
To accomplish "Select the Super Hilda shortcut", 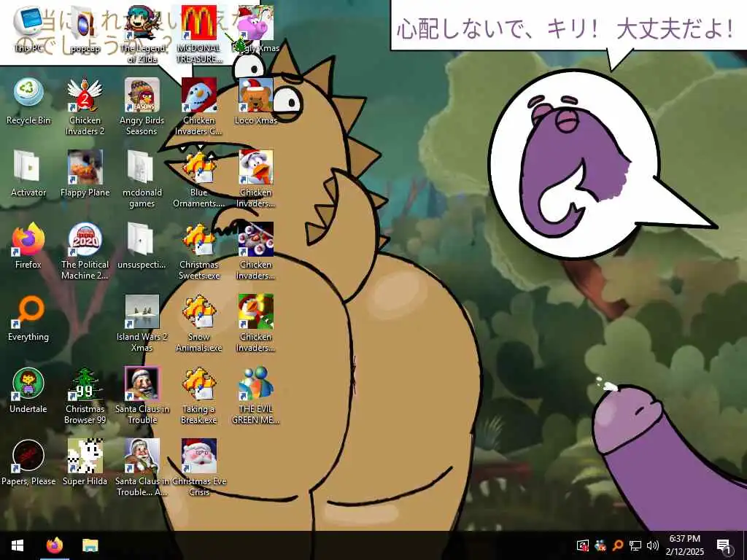I will tap(85, 463).
